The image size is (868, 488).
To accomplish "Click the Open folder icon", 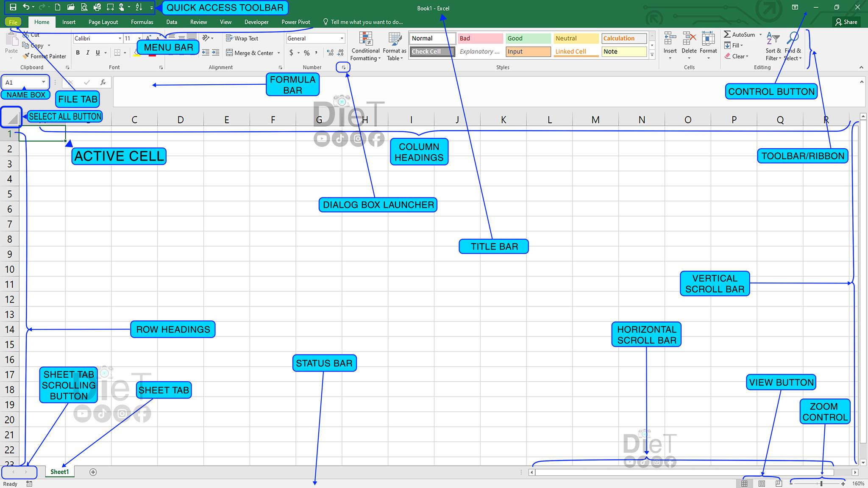I will click(x=71, y=7).
